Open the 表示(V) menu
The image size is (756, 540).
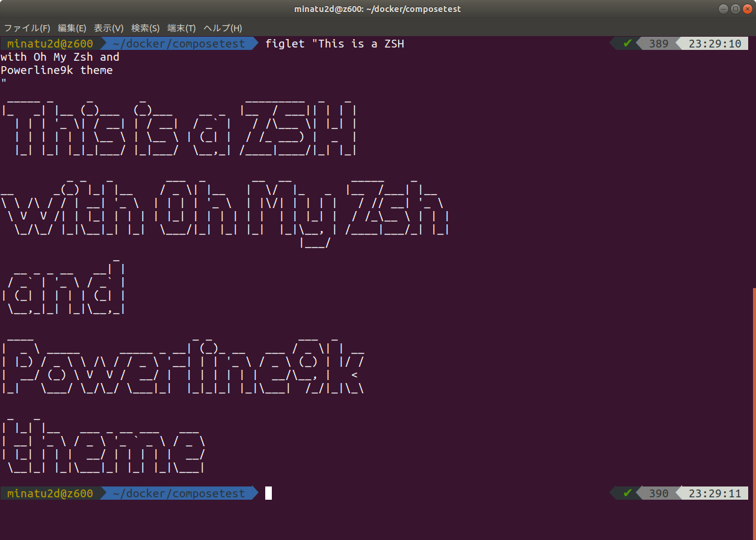109,28
